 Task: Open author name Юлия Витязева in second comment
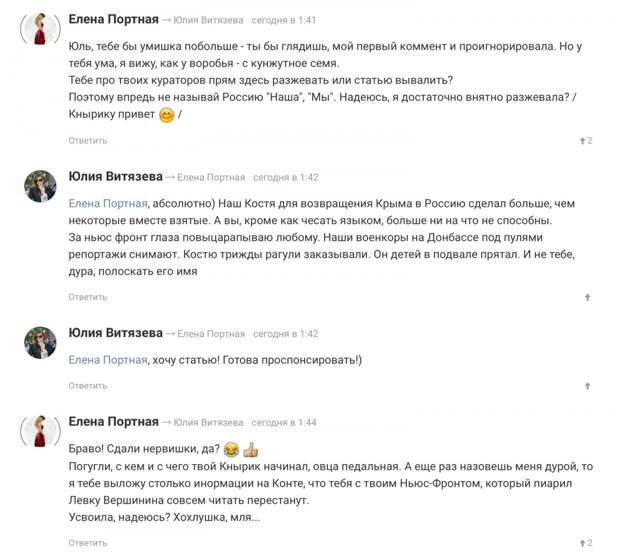click(115, 176)
